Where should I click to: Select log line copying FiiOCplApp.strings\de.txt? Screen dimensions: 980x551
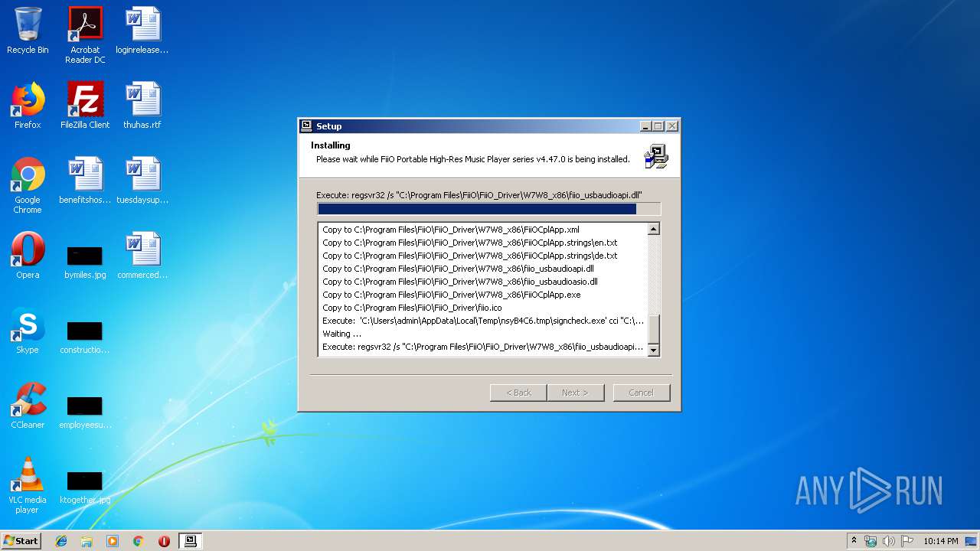pos(469,256)
